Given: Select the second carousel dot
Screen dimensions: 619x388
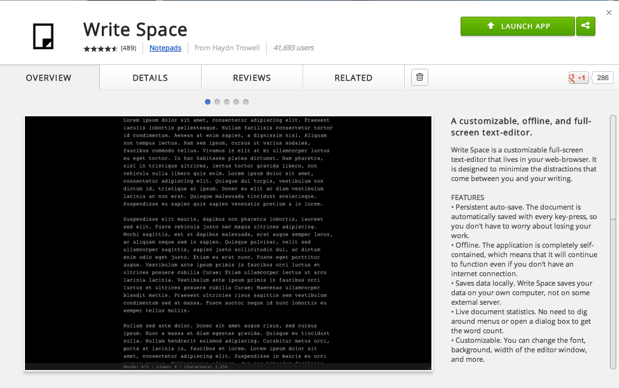Looking at the screenshot, I should click(x=217, y=102).
